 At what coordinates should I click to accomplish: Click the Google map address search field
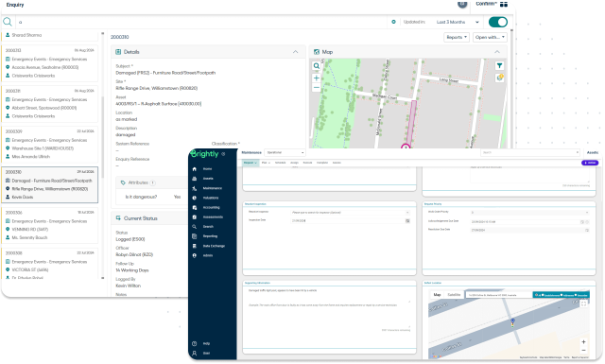(499, 295)
